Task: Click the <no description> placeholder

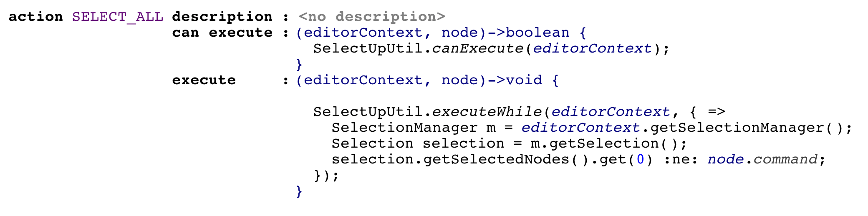Action: 372,17
